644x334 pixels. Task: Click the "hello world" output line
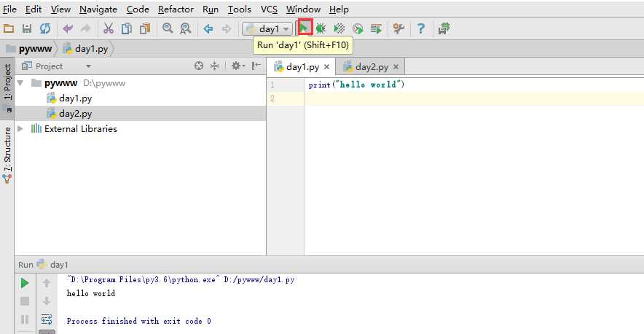coord(91,293)
